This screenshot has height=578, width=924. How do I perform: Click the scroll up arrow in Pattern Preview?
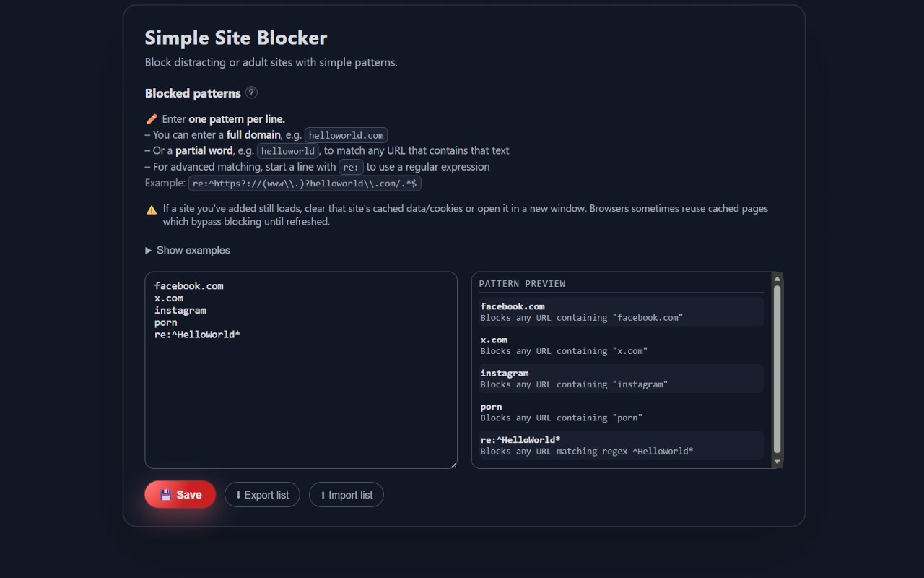point(777,279)
